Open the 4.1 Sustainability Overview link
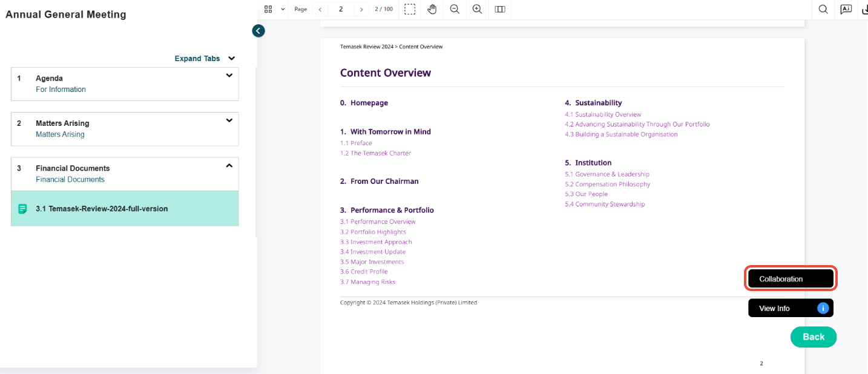868x374 pixels. tap(603, 114)
